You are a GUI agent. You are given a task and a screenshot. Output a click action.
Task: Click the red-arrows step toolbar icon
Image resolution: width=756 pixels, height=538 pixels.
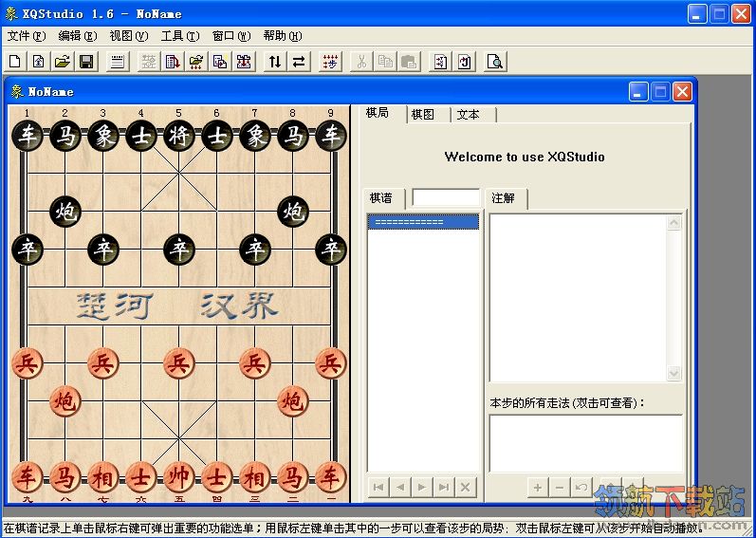(x=330, y=62)
